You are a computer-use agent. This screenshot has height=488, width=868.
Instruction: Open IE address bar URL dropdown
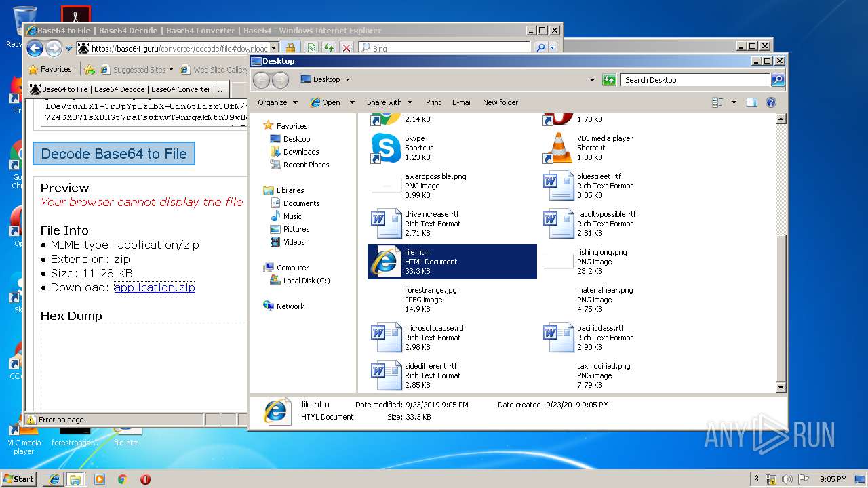[274, 48]
